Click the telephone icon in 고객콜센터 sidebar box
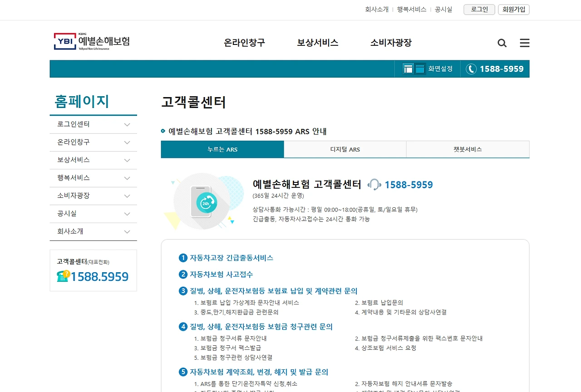Viewport: 581px width, 392px height. (63, 276)
